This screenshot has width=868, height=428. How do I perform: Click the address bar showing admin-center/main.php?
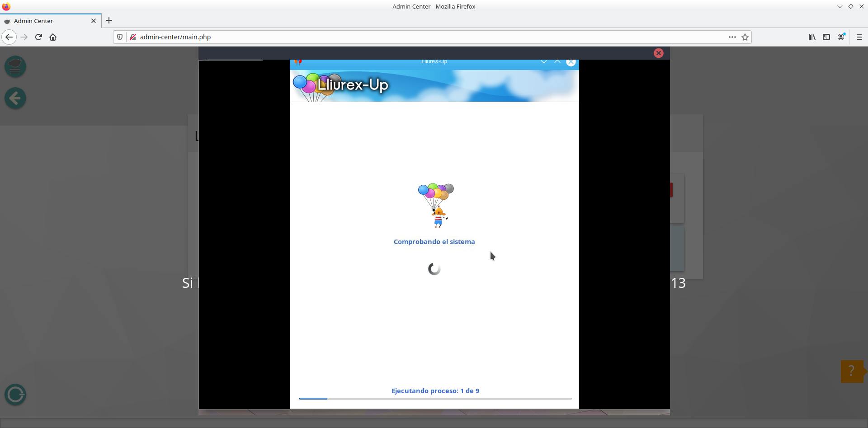pos(407,37)
